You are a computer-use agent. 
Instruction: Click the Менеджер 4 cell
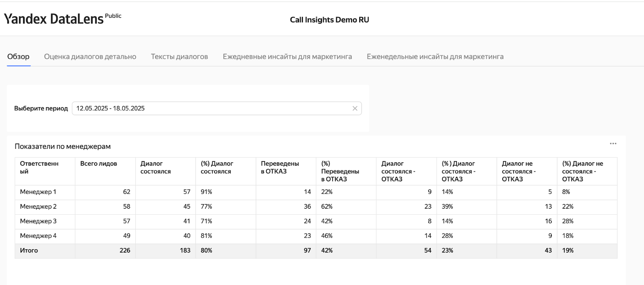click(x=38, y=236)
